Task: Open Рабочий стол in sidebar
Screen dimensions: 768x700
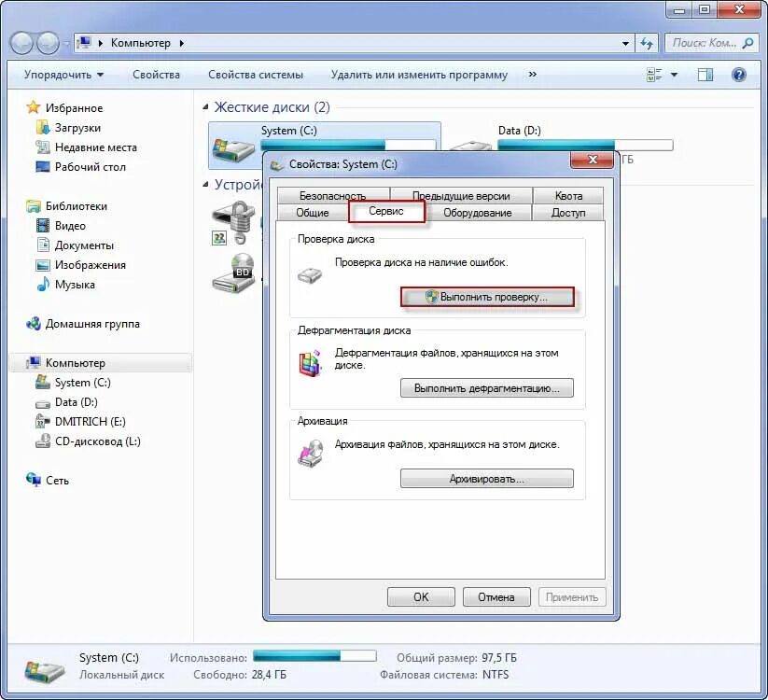Action: click(81, 167)
